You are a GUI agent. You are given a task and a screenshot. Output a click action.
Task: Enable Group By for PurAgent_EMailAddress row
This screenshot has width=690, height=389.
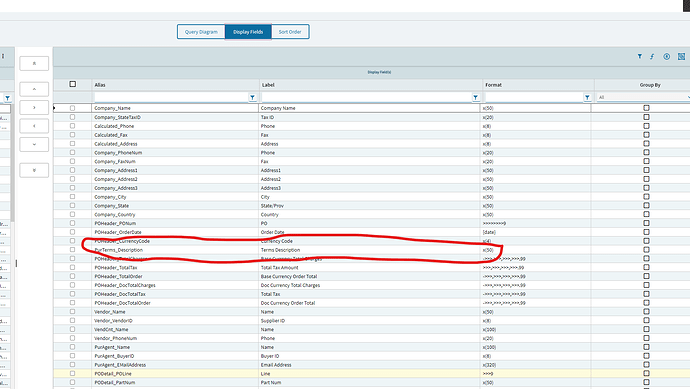(646, 364)
